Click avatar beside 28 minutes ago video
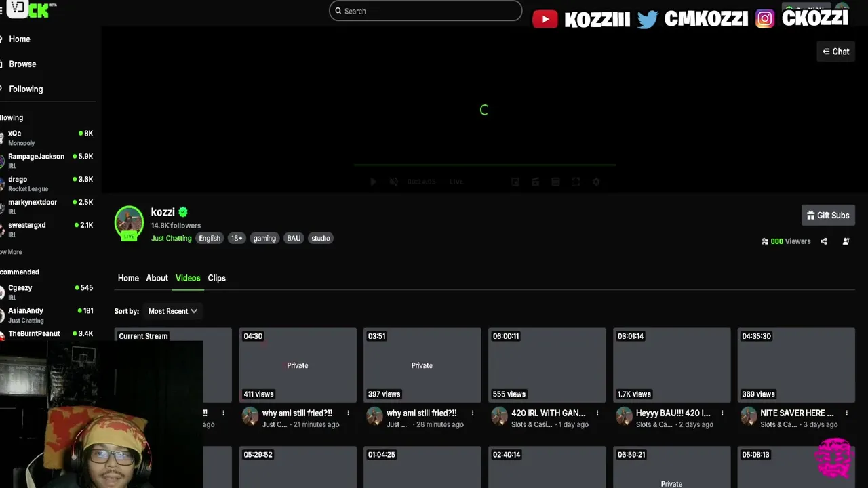The image size is (868, 488). 375,418
